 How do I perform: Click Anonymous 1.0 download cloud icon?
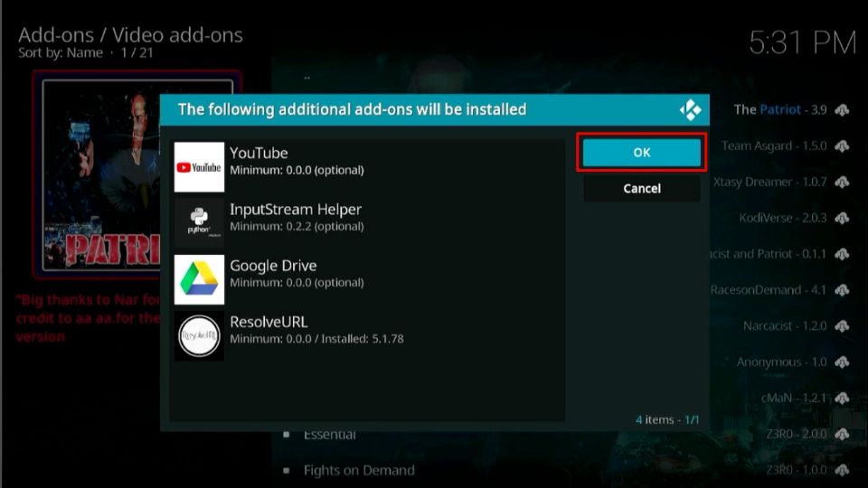point(842,361)
